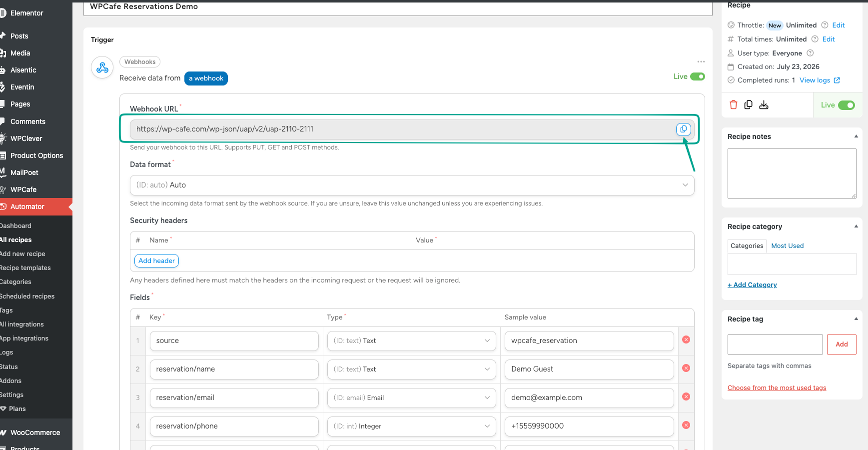Viewport: 868px width, 450px height.
Task: Click the Add header button
Action: (156, 260)
